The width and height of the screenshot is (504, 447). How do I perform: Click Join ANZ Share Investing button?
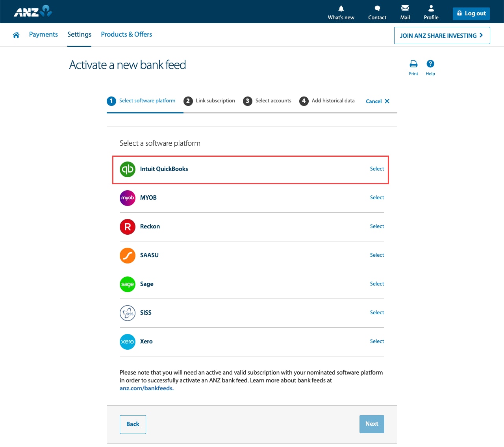[x=442, y=35]
